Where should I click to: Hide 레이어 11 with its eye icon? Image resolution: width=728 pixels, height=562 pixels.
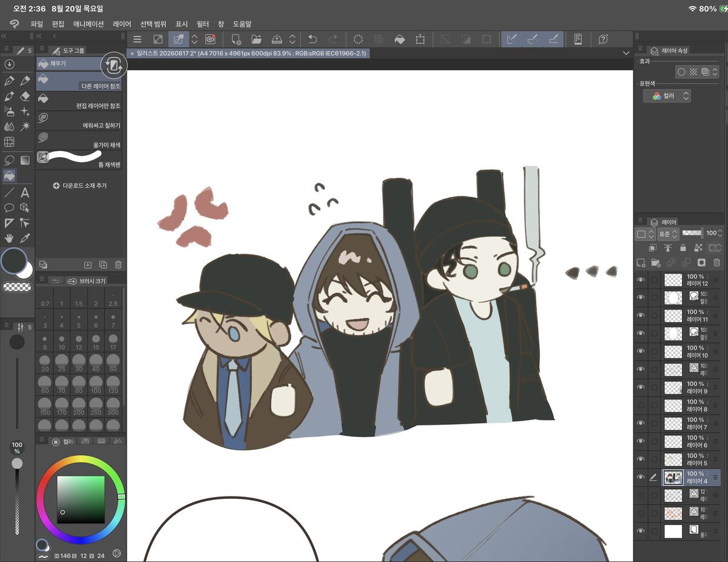point(641,316)
